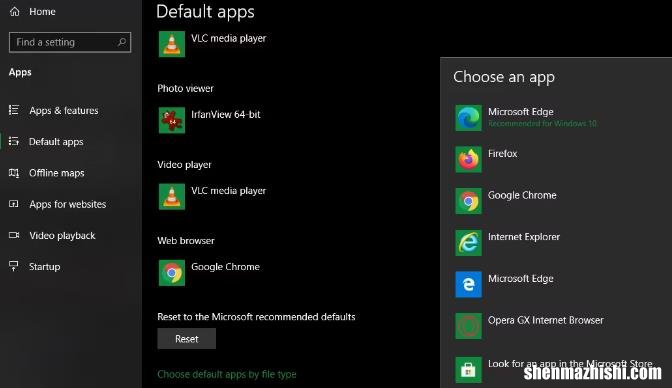This screenshot has width=672, height=388.
Task: Click the Offline maps sidebar icon
Action: tap(14, 173)
